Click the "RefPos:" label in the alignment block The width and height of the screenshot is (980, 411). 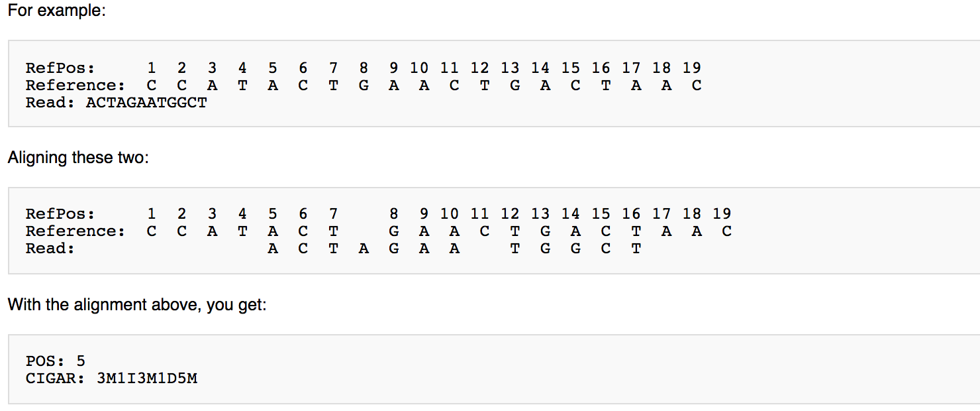point(60,213)
